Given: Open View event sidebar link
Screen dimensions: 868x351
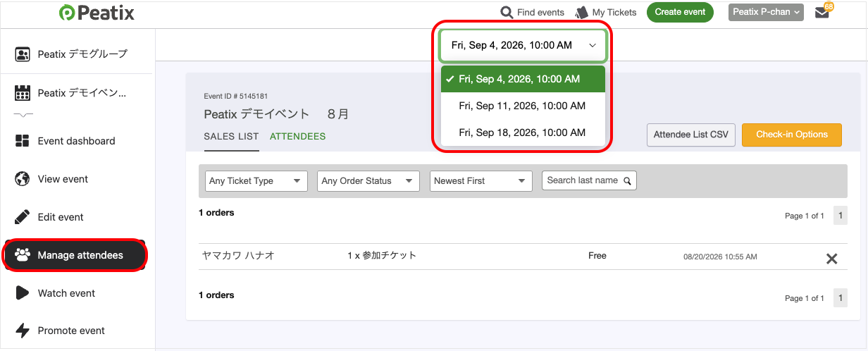Looking at the screenshot, I should coord(63,179).
